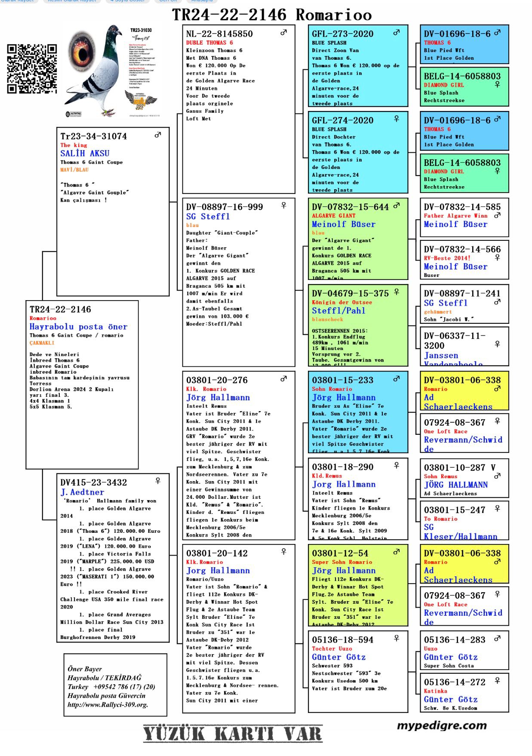The width and height of the screenshot is (532, 756).
Task: Click the red label Sohn Remus
Action: coord(440,476)
